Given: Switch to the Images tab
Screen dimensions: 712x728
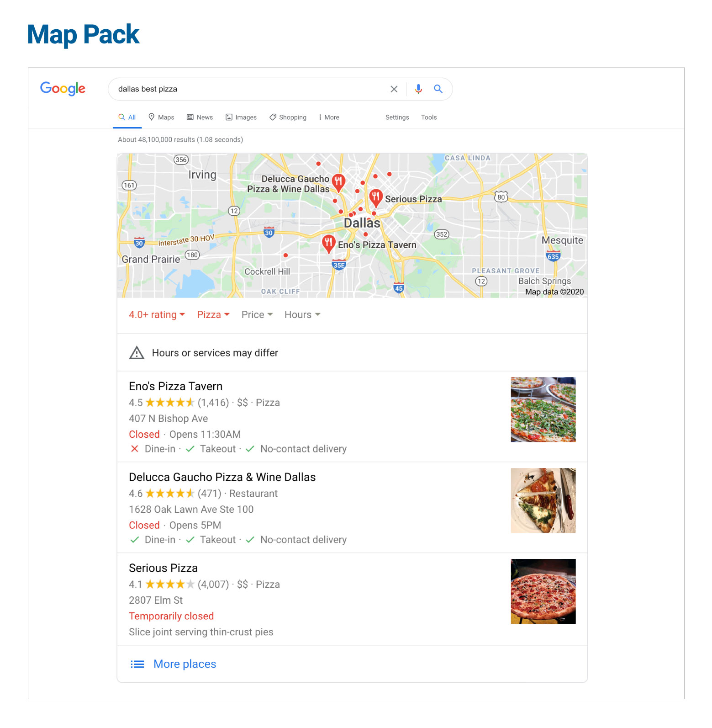Looking at the screenshot, I should coord(241,117).
